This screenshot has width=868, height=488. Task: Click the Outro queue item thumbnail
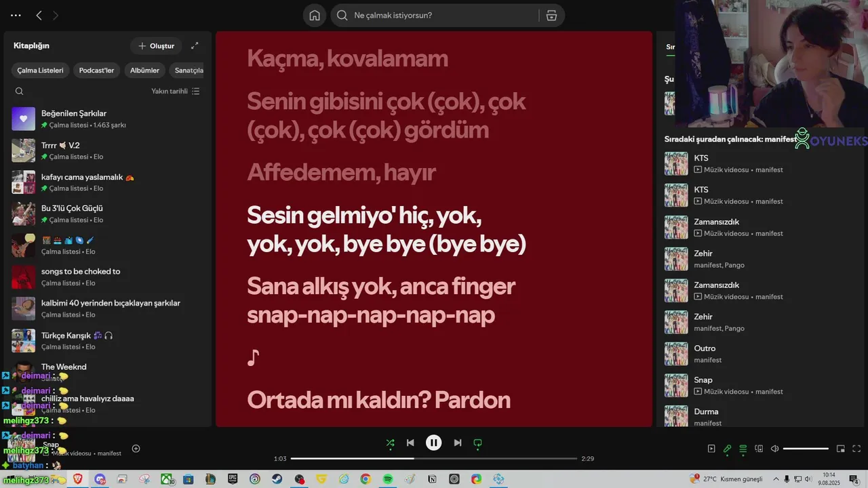click(x=676, y=354)
